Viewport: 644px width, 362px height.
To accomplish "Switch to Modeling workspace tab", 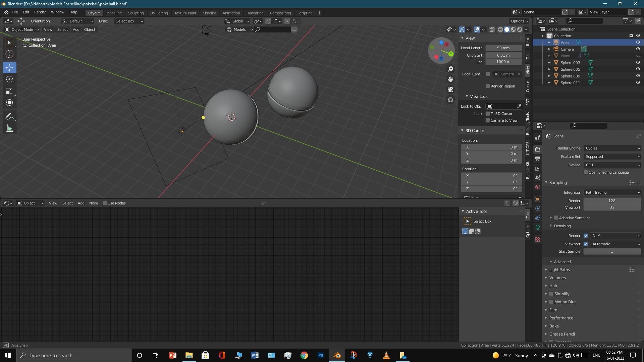I will 114,13.
